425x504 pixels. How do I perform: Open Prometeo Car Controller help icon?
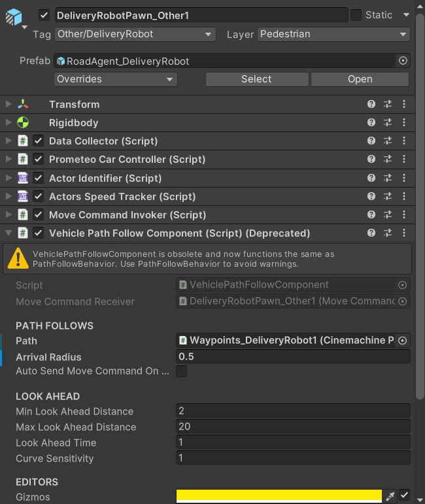[371, 159]
